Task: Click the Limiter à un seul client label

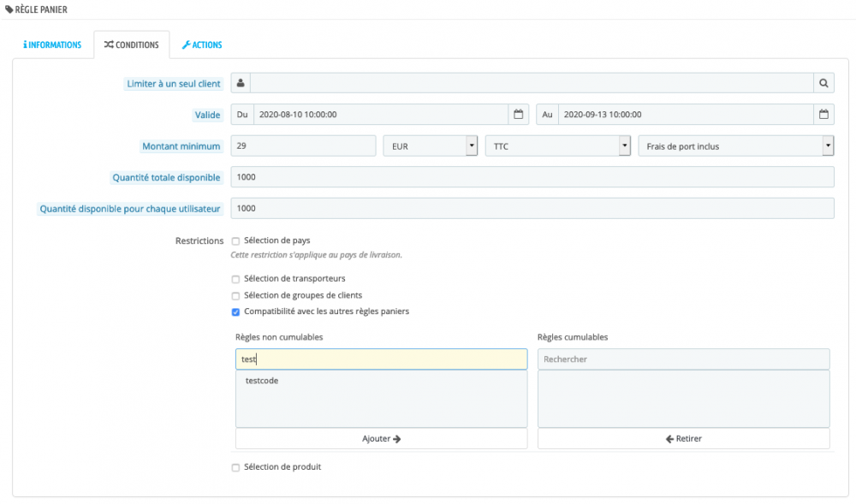Action: [174, 84]
